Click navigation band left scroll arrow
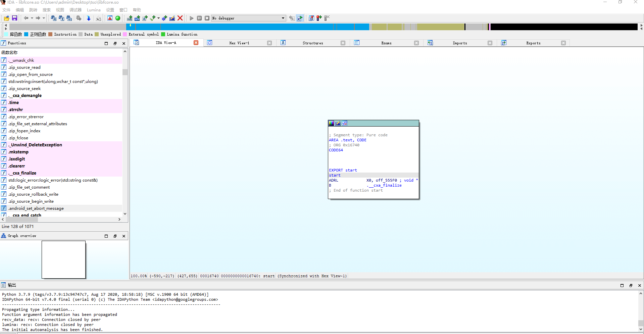644x334 pixels. tap(6, 25)
